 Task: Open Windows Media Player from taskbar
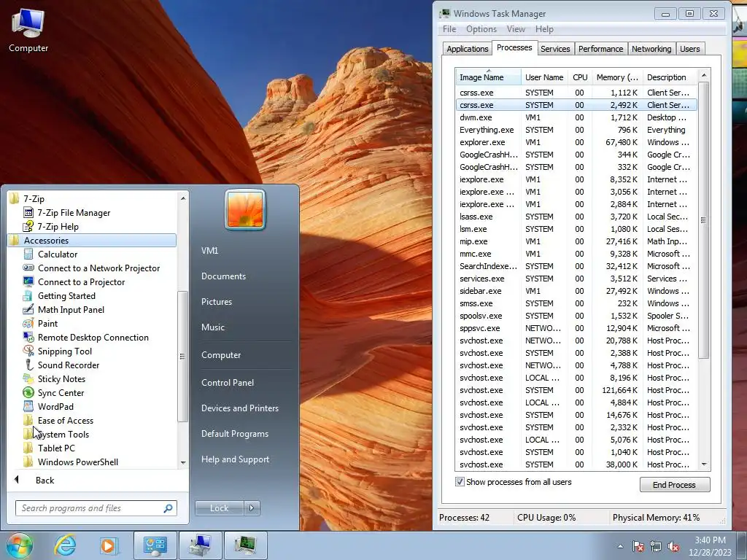click(x=108, y=545)
